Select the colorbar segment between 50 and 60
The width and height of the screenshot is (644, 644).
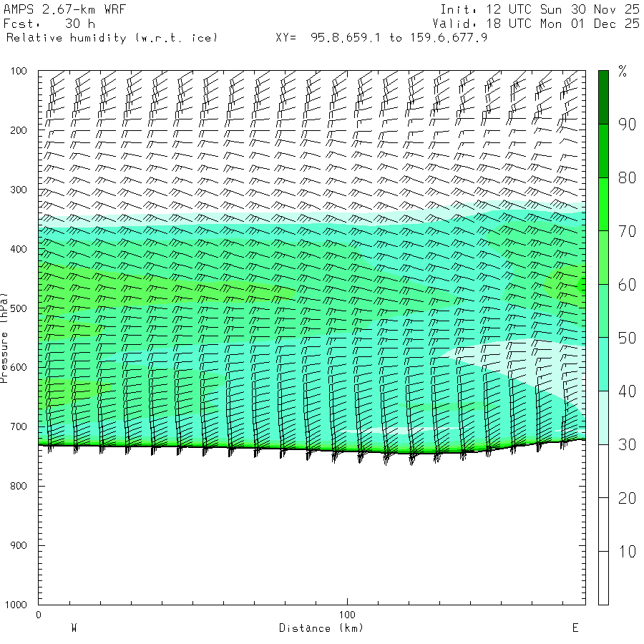603,311
